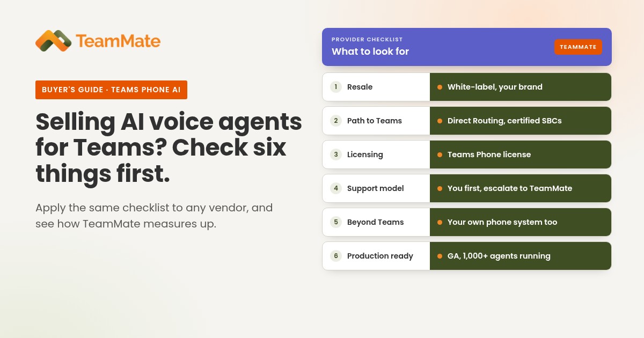
Task: Click 'Your own phone system too' text
Action: pyautogui.click(x=502, y=222)
